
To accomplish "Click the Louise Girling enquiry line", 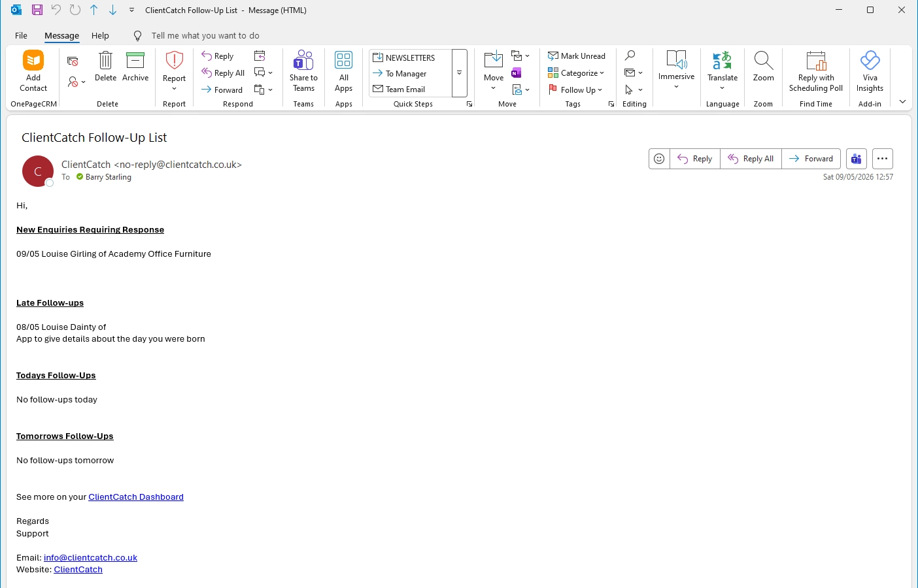I will [x=114, y=254].
